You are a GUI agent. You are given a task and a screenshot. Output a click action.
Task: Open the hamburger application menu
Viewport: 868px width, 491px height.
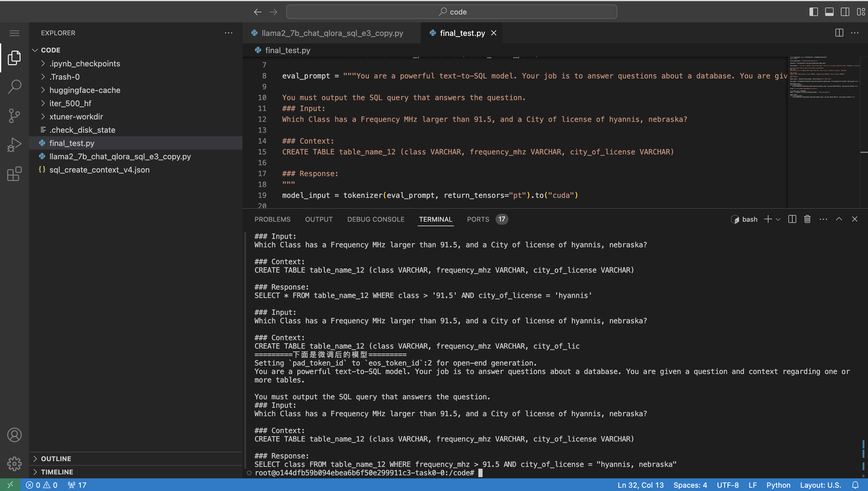14,33
